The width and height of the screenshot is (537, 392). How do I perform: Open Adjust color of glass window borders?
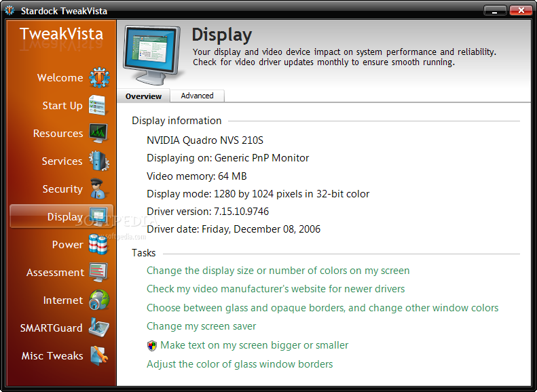click(x=240, y=364)
